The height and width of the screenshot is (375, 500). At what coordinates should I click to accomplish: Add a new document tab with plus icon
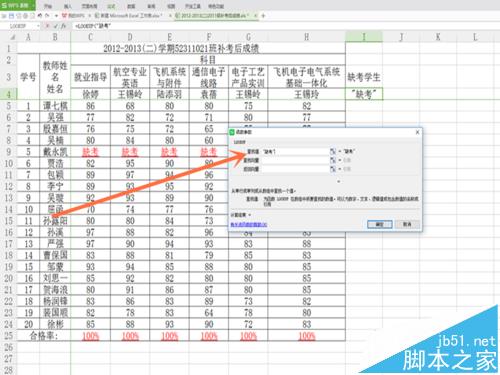click(x=263, y=16)
